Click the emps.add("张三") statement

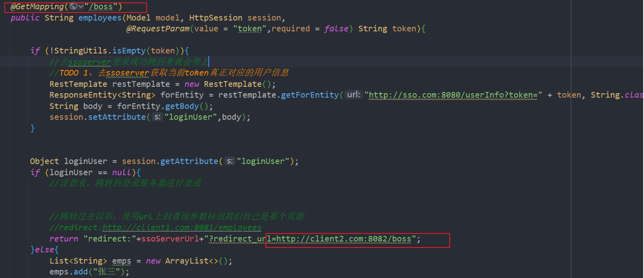[x=89, y=272]
